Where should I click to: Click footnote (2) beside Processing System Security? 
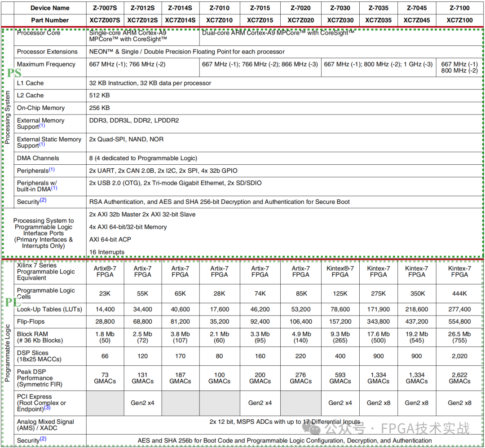coord(43,200)
